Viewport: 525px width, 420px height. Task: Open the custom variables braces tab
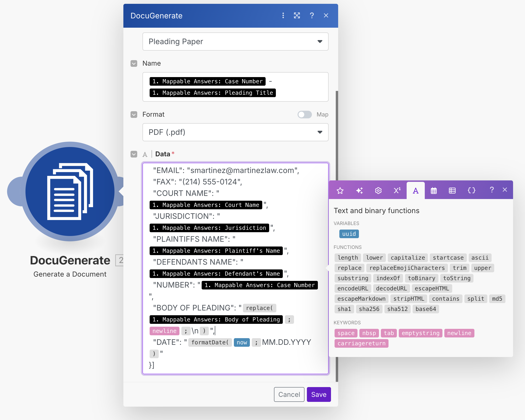click(472, 190)
